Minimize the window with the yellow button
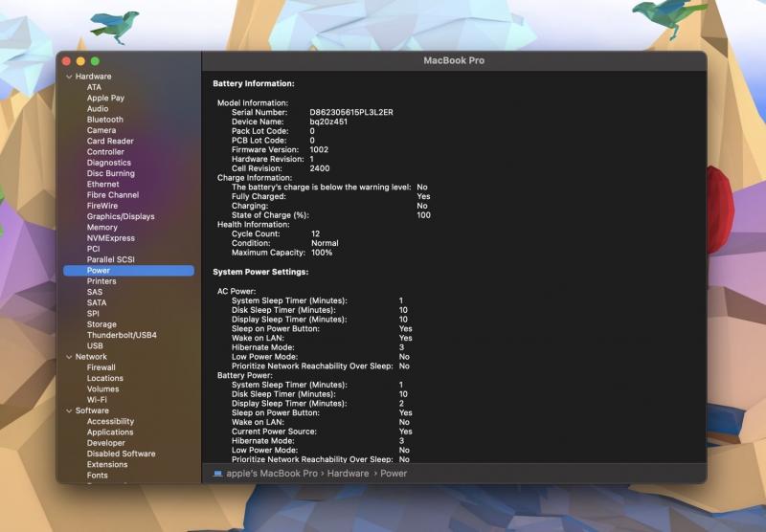 (x=80, y=61)
